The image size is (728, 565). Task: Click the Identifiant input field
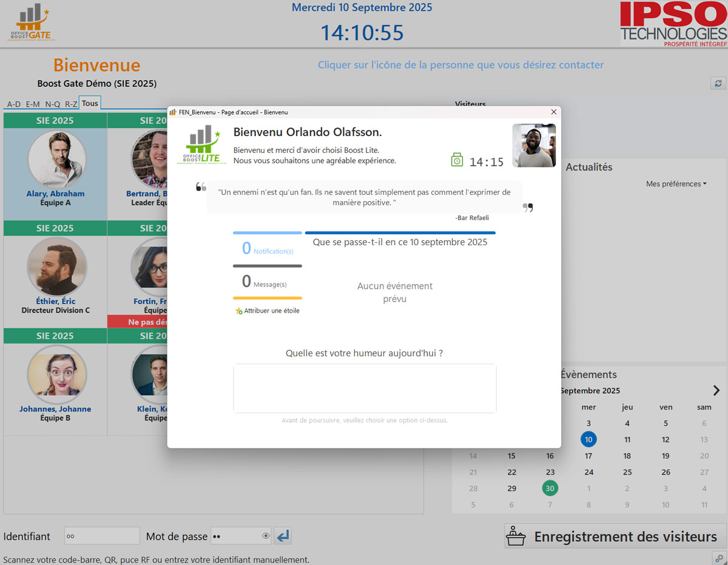point(102,536)
